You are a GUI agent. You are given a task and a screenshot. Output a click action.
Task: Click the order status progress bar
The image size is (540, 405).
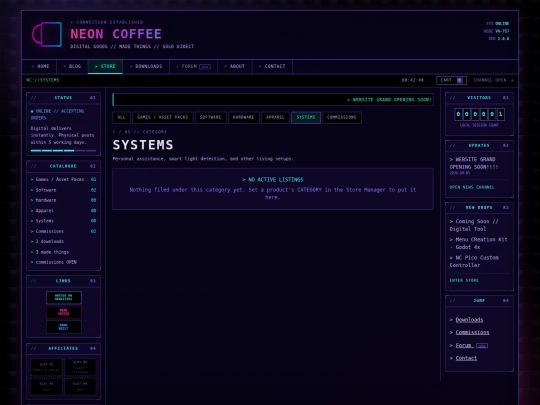63,150
